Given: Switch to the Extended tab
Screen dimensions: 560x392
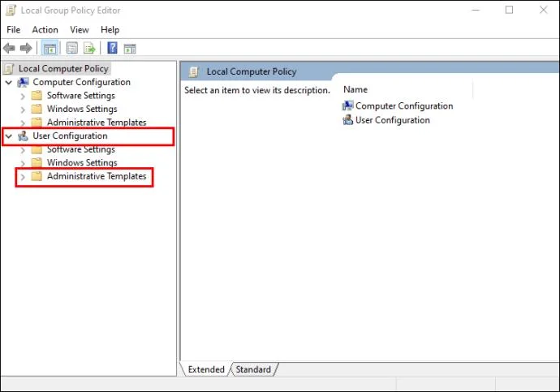Looking at the screenshot, I should coord(206,369).
